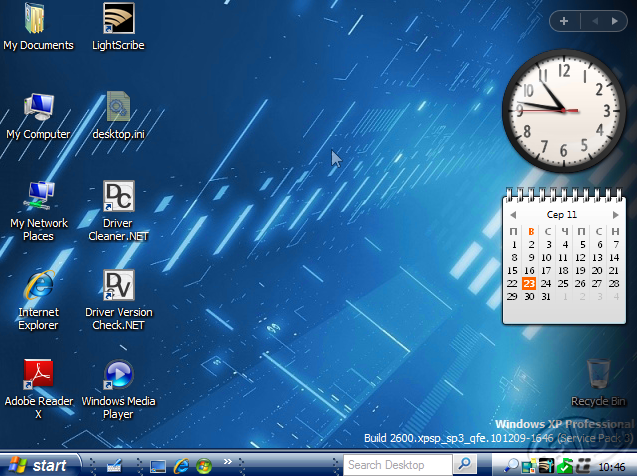Image resolution: width=637 pixels, height=476 pixels.
Task: Click sidebar next page arrow
Action: pyautogui.click(x=614, y=21)
